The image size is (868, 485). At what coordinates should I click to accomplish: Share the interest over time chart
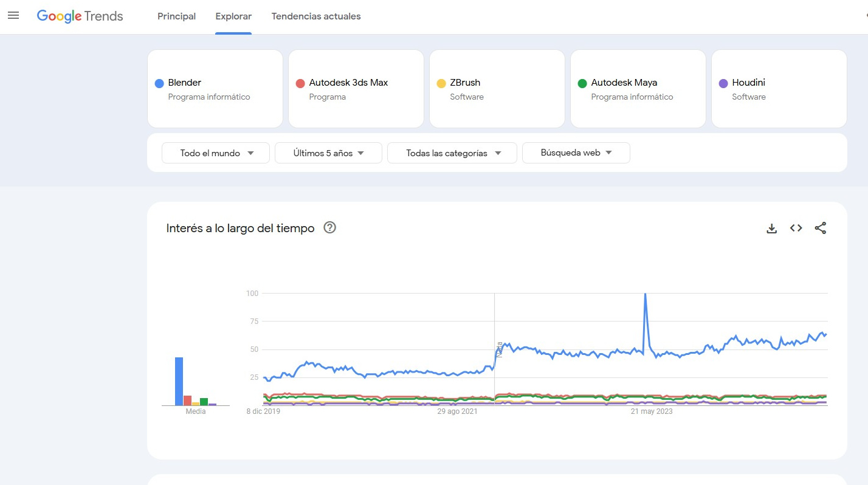point(820,229)
